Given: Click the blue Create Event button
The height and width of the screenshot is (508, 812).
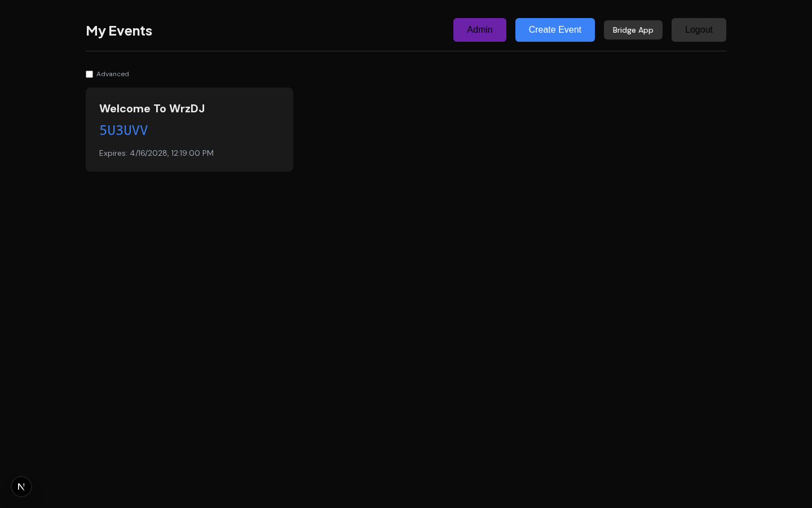Looking at the screenshot, I should coord(555,30).
